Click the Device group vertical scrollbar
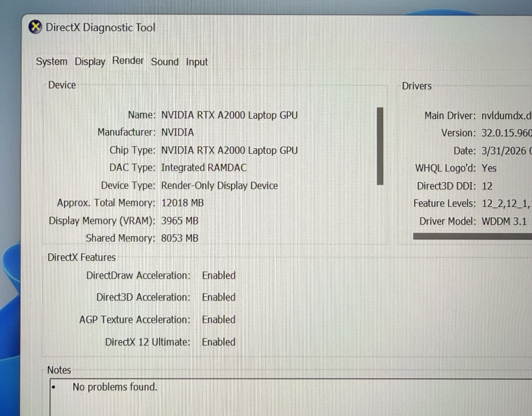532x416 pixels. [380, 146]
